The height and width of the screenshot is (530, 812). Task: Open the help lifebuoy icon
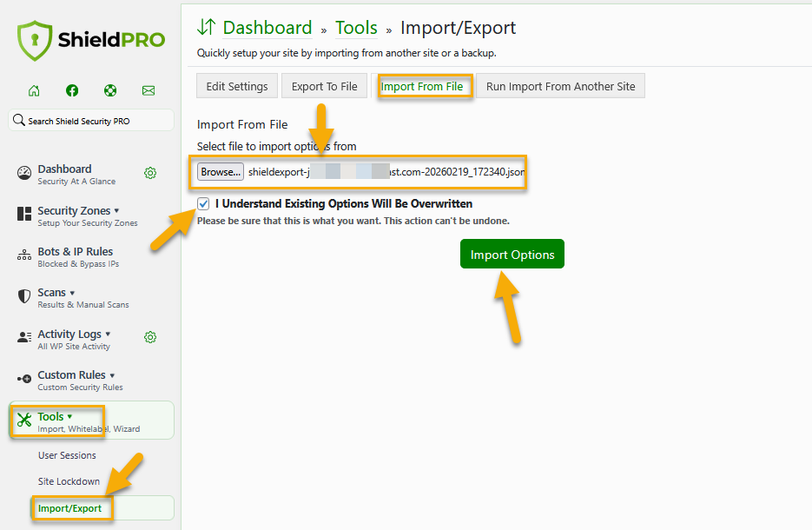pos(110,90)
